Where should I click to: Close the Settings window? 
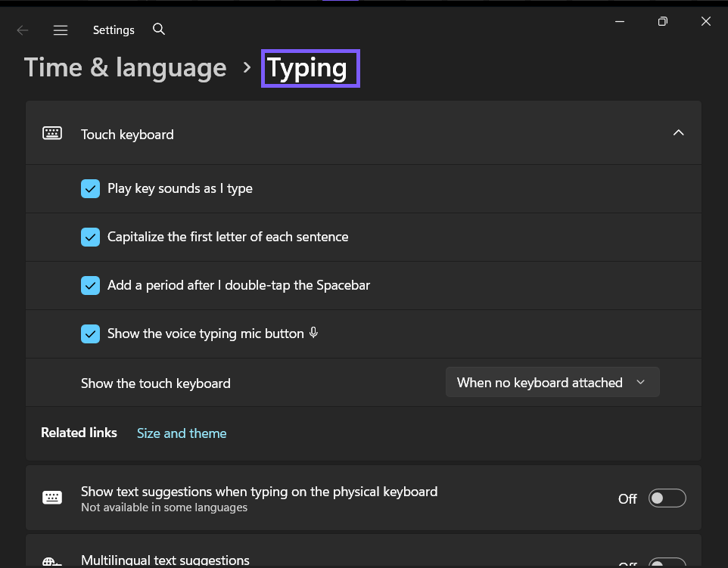[706, 21]
